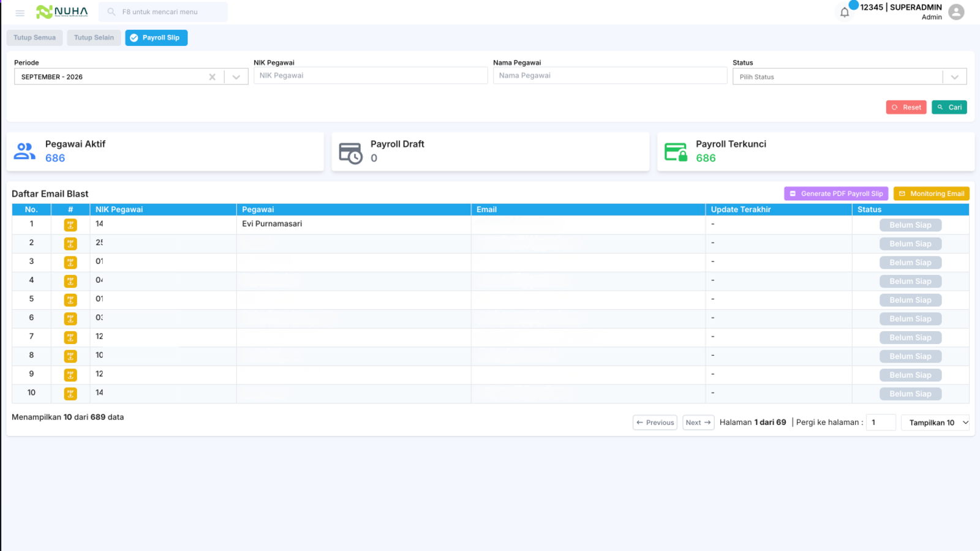Open the hamburger sidebar menu
This screenshot has width=980, height=551.
click(20, 12)
